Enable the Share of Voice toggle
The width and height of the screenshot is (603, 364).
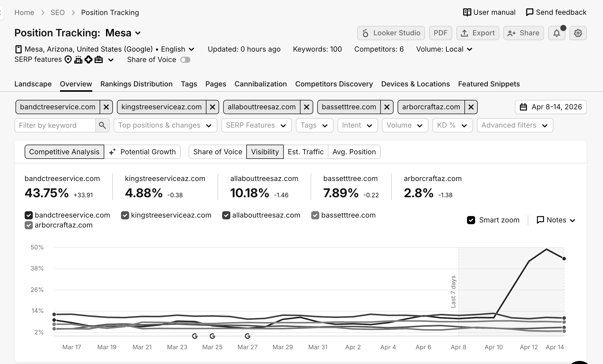(x=185, y=60)
